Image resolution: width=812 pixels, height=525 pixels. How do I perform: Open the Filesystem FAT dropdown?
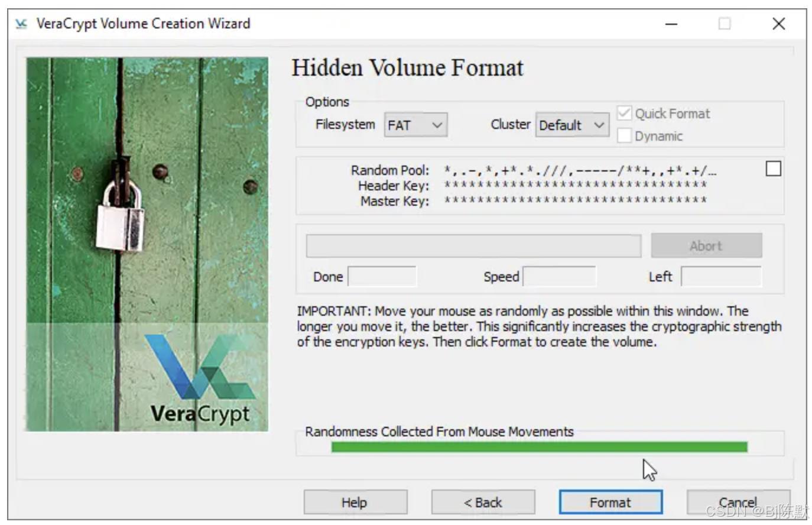pos(415,125)
